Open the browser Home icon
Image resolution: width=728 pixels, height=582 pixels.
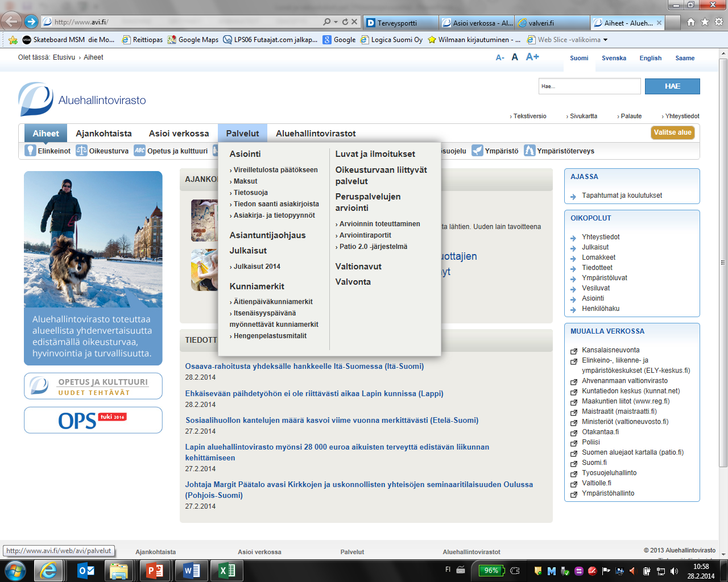[x=691, y=22]
